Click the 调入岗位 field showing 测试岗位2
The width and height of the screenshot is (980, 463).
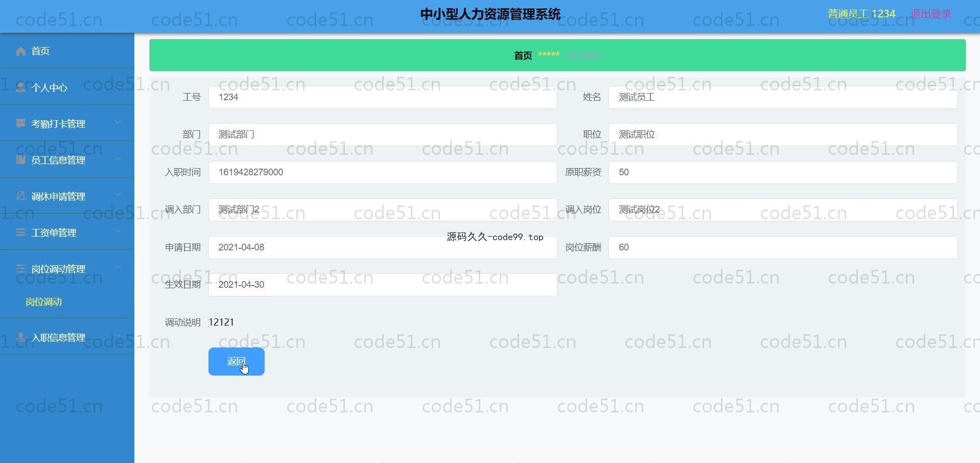783,210
